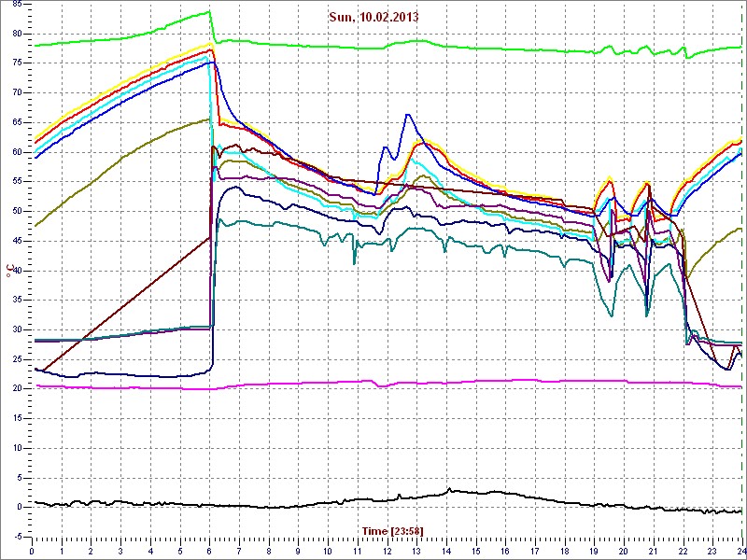The height and width of the screenshot is (560, 747).
Task: Select hour 15 on the horizontal time axis
Action: point(475,552)
